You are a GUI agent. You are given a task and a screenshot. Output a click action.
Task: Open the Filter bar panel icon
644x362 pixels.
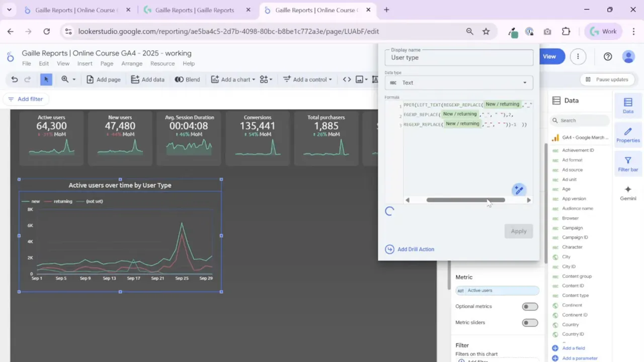point(628,164)
